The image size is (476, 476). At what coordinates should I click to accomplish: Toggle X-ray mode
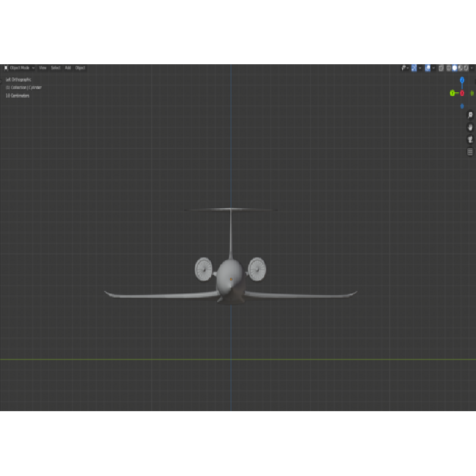(441, 68)
